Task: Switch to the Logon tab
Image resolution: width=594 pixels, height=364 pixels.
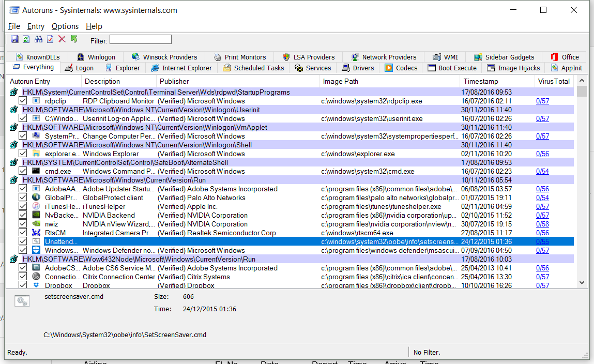Action: tap(79, 68)
